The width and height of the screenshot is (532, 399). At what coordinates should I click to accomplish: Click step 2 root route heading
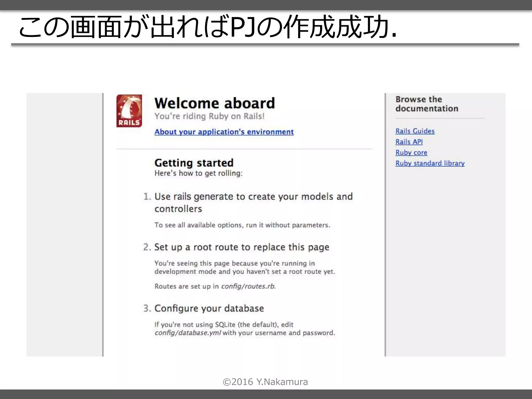pos(242,247)
